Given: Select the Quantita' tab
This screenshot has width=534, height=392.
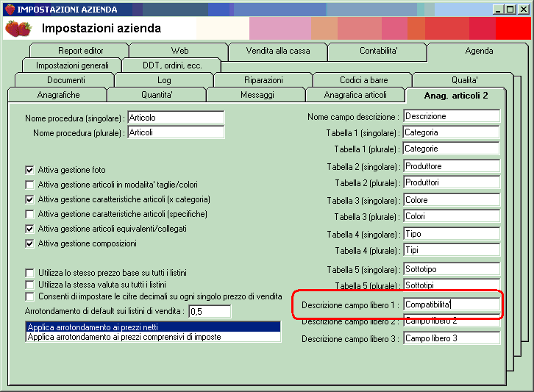Looking at the screenshot, I should point(157,95).
